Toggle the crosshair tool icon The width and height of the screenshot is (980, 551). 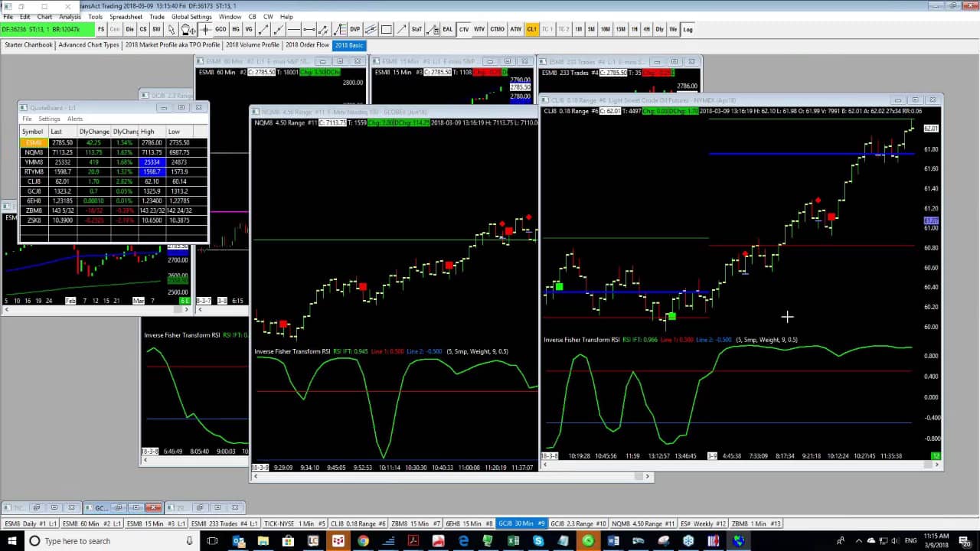(x=205, y=29)
